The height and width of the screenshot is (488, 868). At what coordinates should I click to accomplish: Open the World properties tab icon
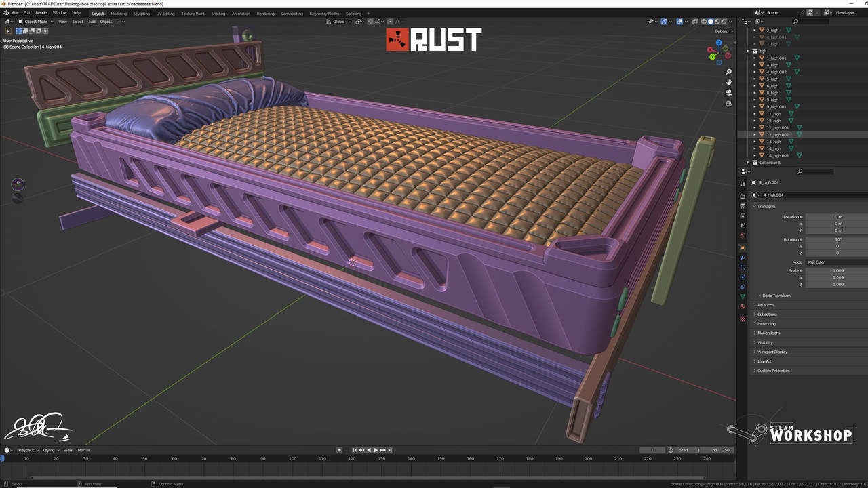pyautogui.click(x=743, y=236)
